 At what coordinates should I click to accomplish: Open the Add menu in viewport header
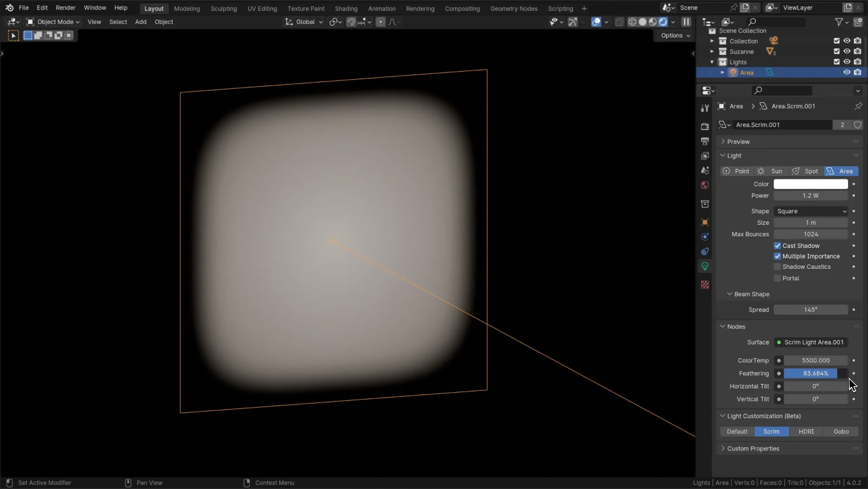point(140,22)
